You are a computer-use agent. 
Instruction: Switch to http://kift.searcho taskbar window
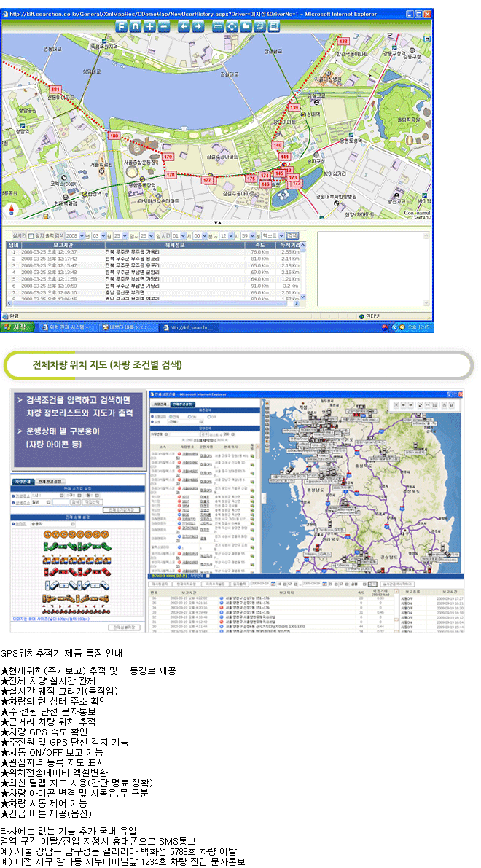coord(190,327)
